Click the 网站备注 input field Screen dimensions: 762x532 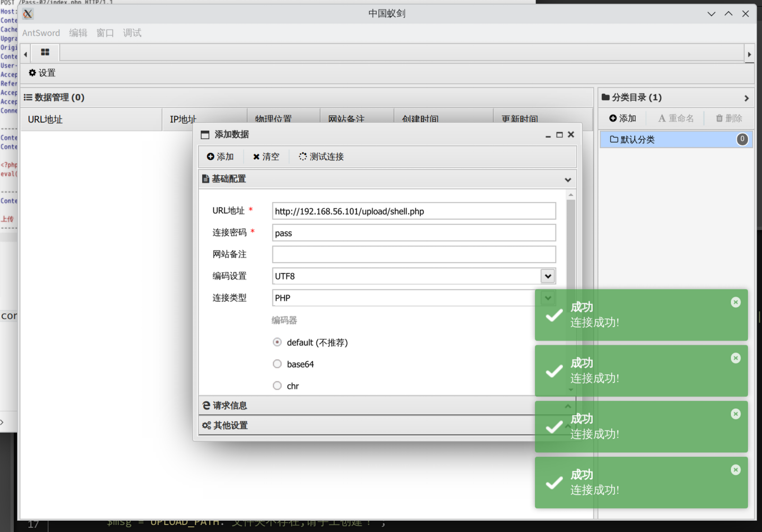(x=414, y=255)
